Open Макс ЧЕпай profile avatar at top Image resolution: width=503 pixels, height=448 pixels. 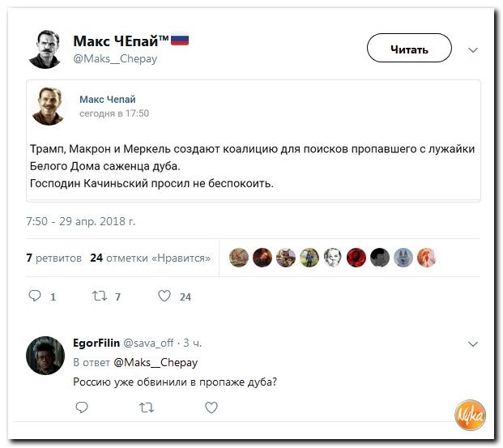(48, 49)
